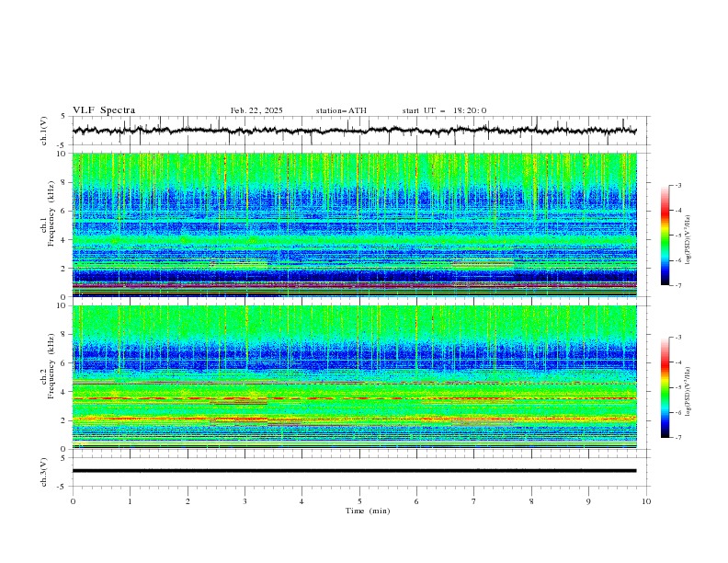728x563 pixels.
Task: Click the '7' tick on the Time axis
Action: tap(474, 501)
